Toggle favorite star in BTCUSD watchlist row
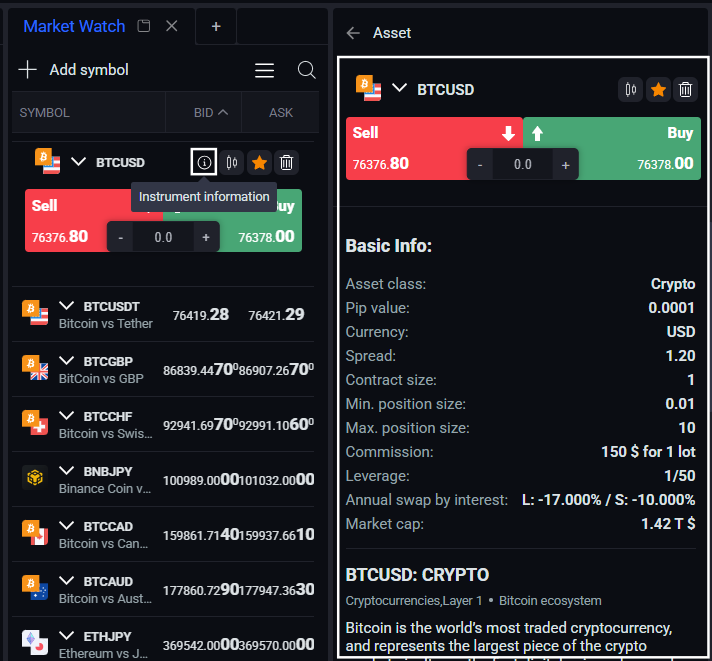Screen dimensions: 712x661 (x=259, y=162)
